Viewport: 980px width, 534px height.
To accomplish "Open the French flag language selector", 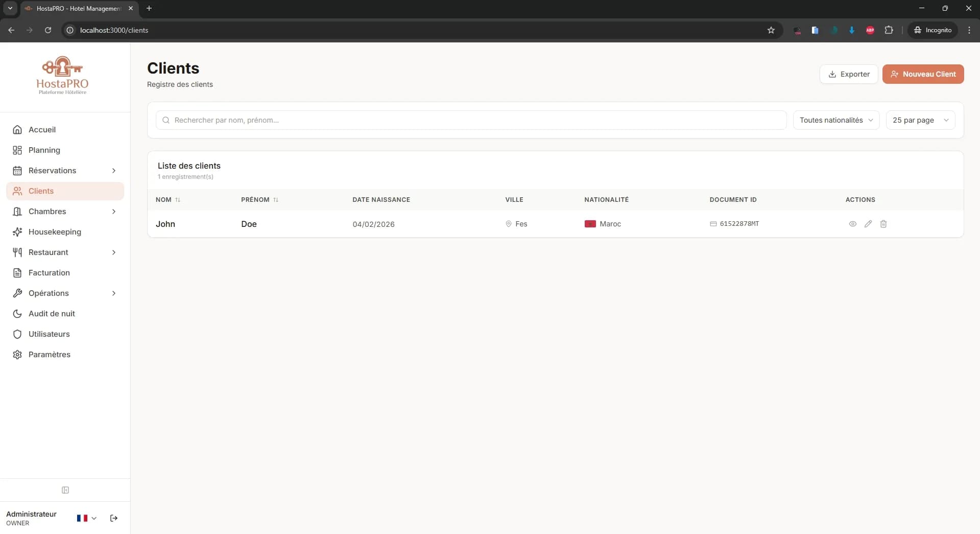I will pyautogui.click(x=85, y=518).
